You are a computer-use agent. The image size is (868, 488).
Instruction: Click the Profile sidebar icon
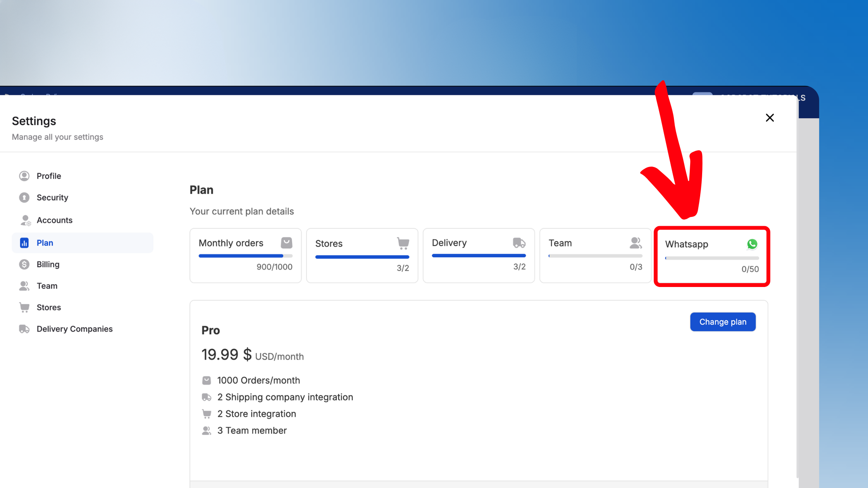click(24, 176)
